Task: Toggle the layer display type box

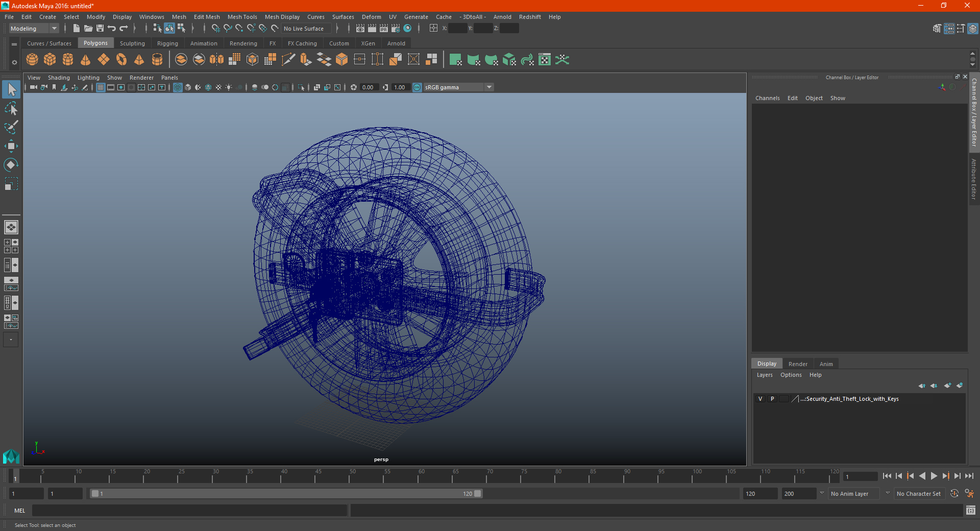Action: tap(784, 399)
